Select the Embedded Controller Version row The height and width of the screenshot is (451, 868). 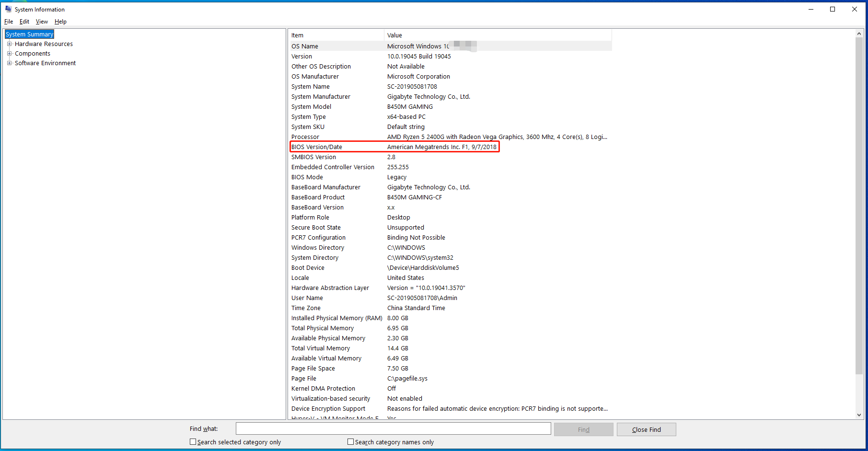click(450, 167)
